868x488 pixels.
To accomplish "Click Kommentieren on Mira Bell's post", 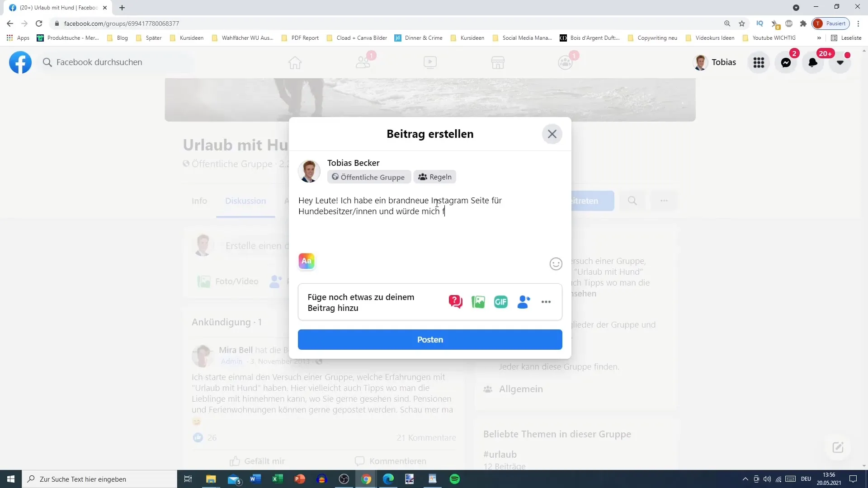I will (x=390, y=461).
